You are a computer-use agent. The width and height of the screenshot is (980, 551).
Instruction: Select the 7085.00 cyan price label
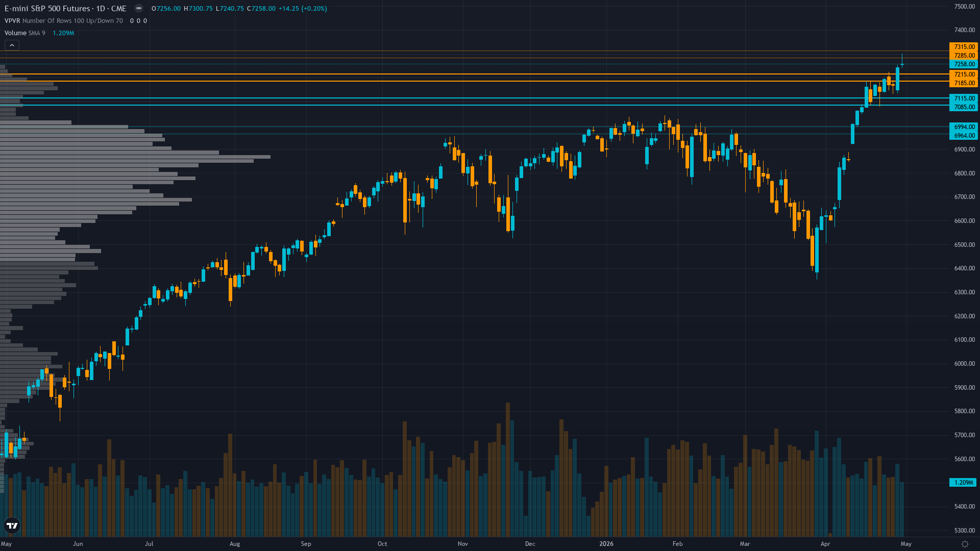click(x=964, y=107)
